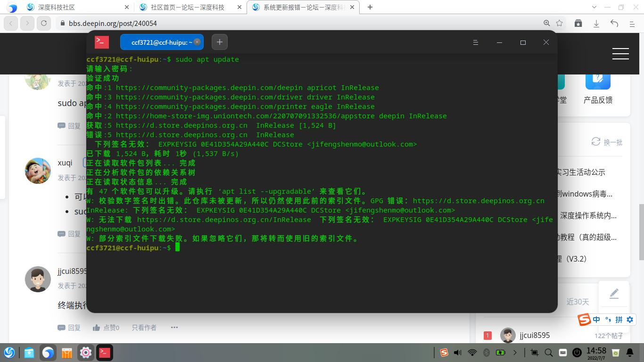Open the post's more options ellipsis menu
Image resolution: width=644 pixels, height=362 pixels.
[174, 327]
